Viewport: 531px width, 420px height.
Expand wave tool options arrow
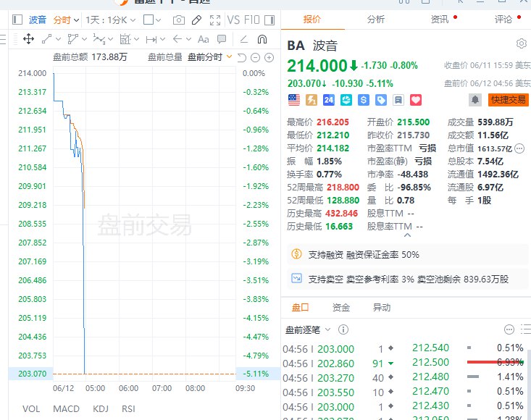pos(110,39)
